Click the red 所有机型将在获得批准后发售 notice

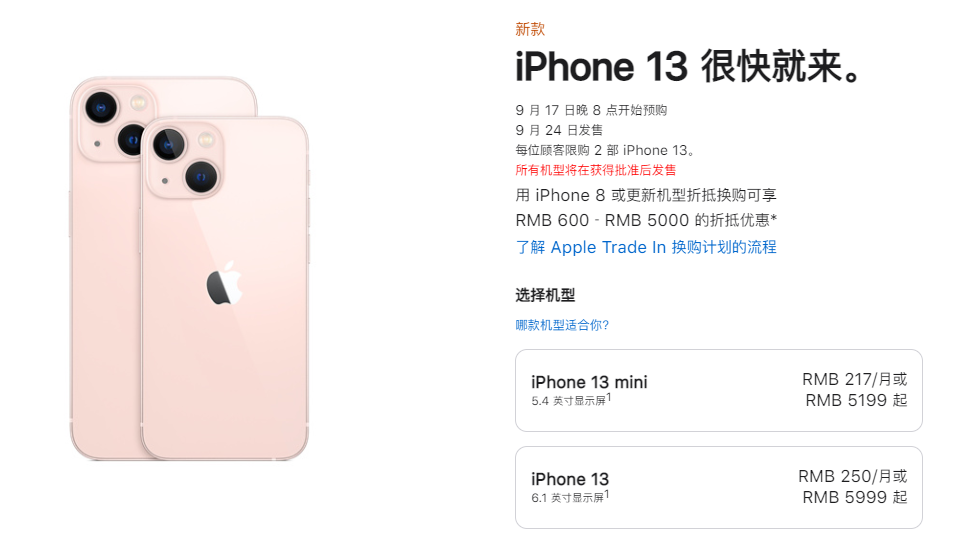596,170
